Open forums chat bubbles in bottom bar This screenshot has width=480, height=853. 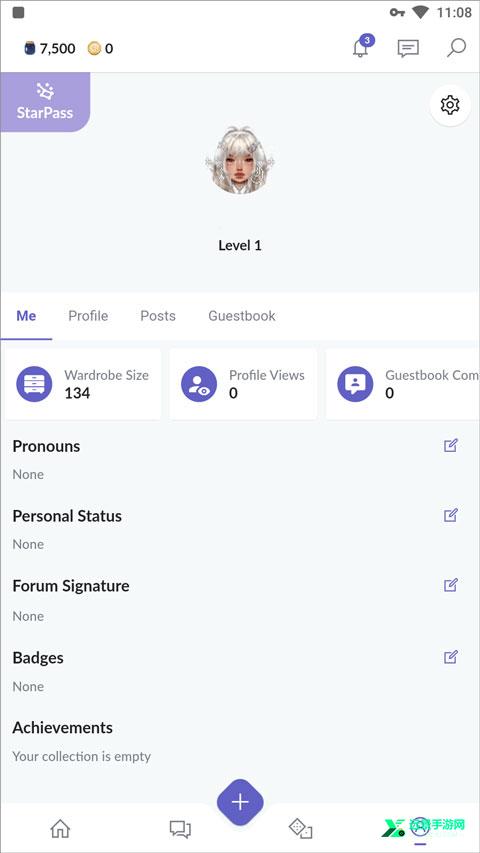[x=180, y=829]
